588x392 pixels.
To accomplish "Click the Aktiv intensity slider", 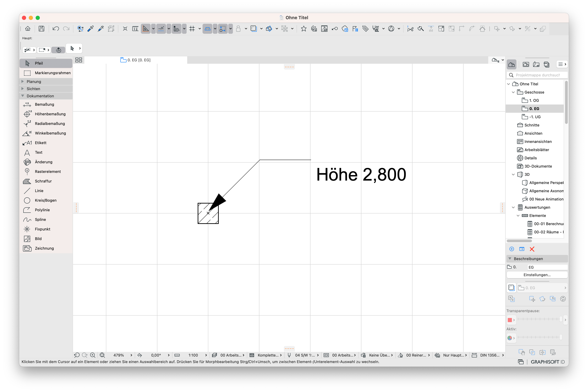I will tap(540, 337).
